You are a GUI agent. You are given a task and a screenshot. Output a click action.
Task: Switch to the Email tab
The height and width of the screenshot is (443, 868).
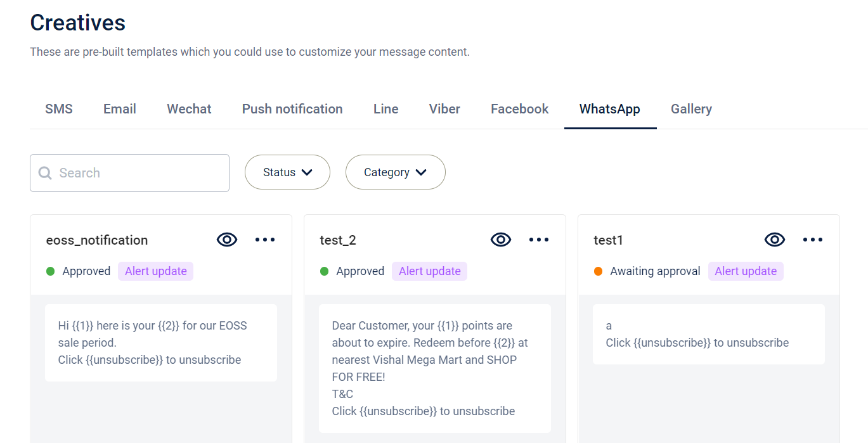pos(120,109)
